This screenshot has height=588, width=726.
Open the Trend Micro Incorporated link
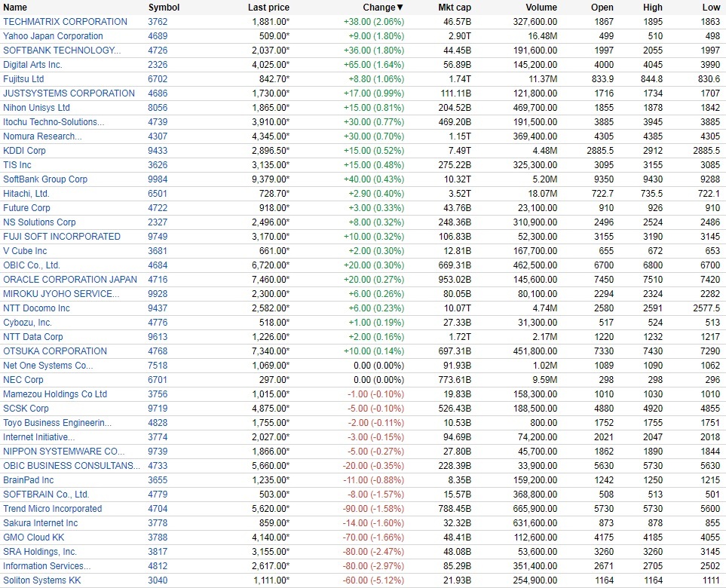coord(53,510)
